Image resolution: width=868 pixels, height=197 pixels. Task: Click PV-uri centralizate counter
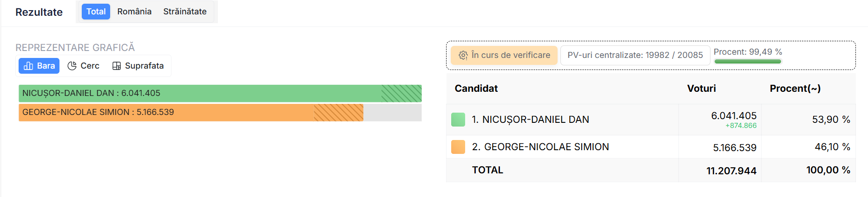coord(635,55)
